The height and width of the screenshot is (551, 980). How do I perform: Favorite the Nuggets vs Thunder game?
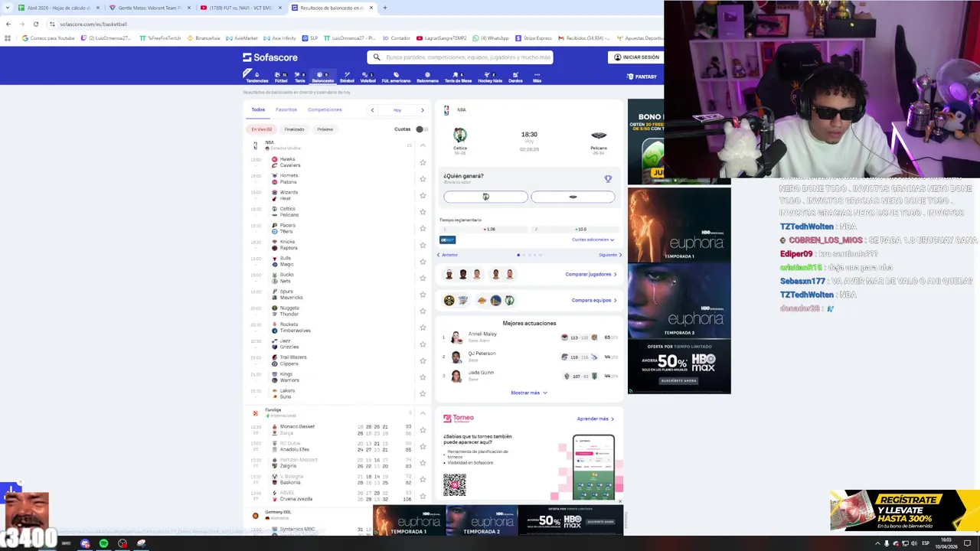423,311
